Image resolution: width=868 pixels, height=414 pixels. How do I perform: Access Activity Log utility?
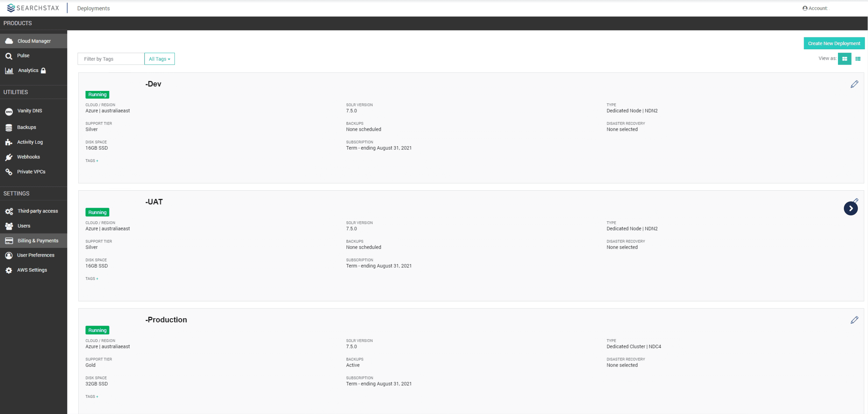click(x=30, y=142)
